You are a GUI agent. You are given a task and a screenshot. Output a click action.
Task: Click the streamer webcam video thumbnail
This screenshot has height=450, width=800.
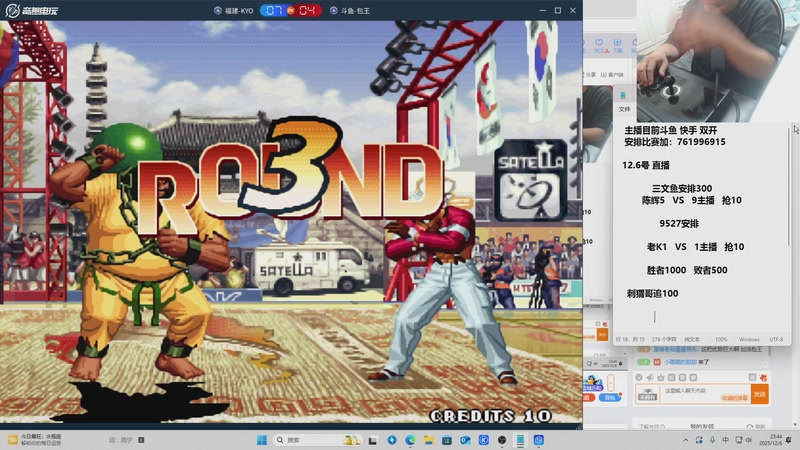tap(718, 61)
